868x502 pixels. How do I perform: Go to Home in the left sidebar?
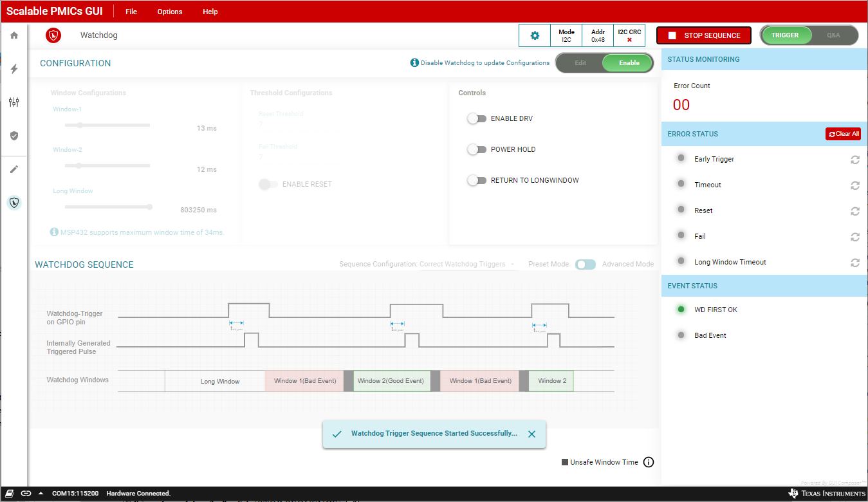pos(14,35)
